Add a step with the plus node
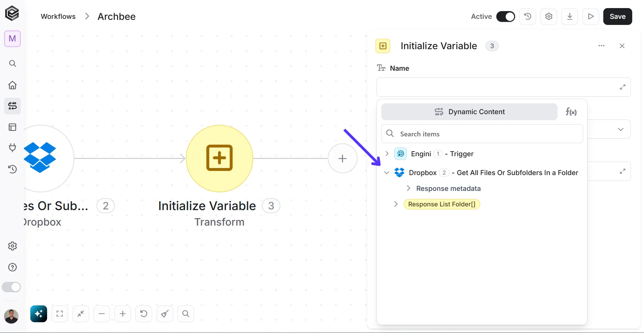 click(343, 158)
